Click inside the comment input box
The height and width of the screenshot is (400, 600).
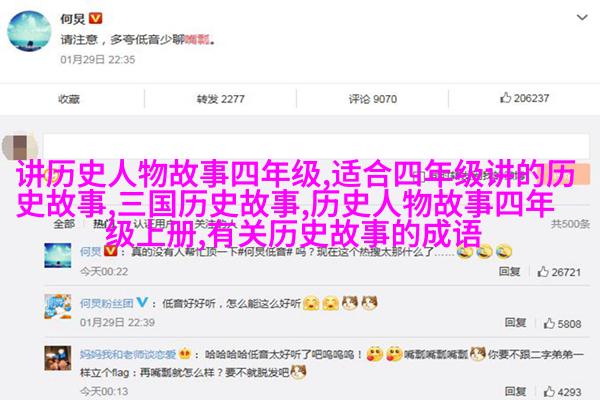point(316,146)
